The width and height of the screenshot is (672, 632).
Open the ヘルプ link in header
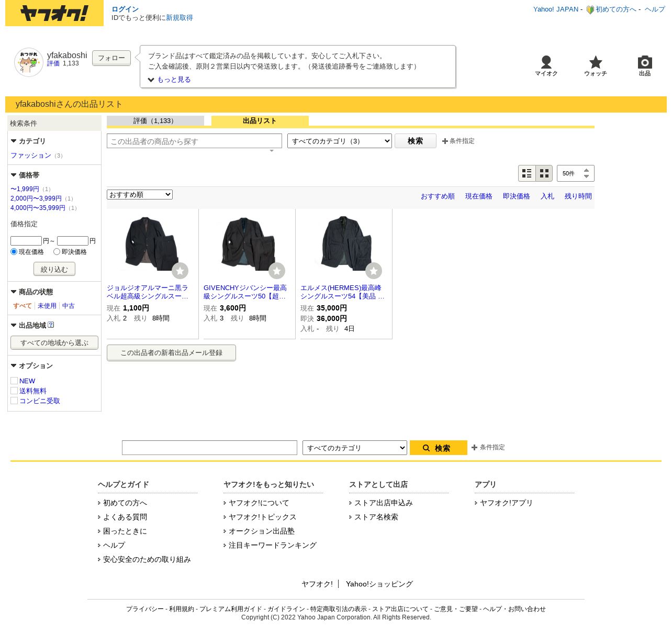pos(655,9)
